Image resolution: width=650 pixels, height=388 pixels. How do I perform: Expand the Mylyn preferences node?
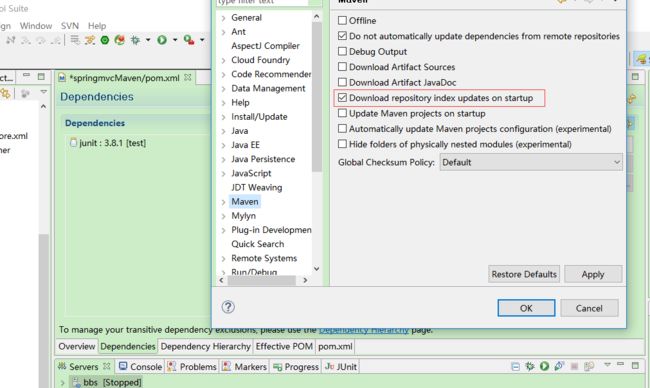coord(223,216)
